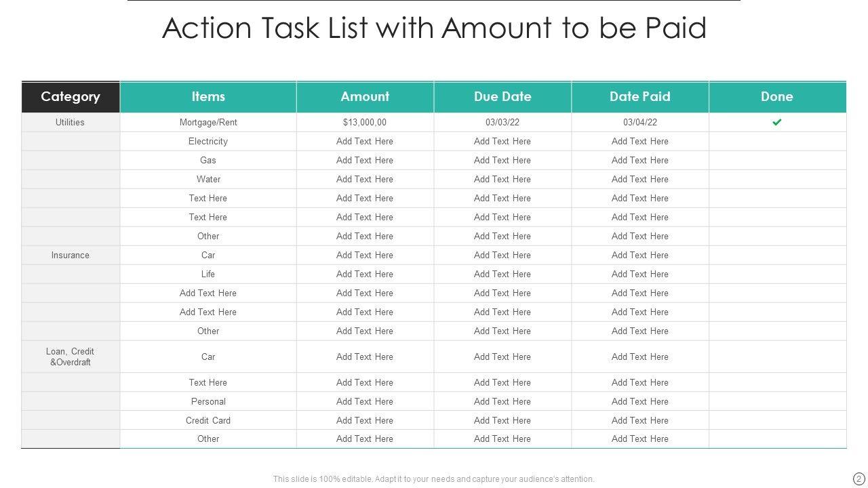The height and width of the screenshot is (488, 868).
Task: Select the Mortgage/Rent item cell
Action: click(x=208, y=123)
